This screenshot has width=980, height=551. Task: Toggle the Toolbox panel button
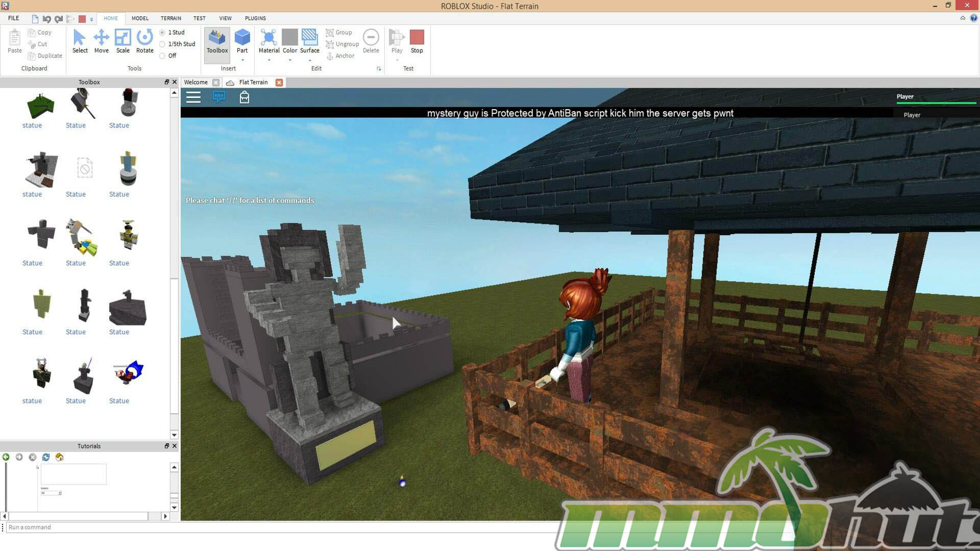tap(217, 42)
